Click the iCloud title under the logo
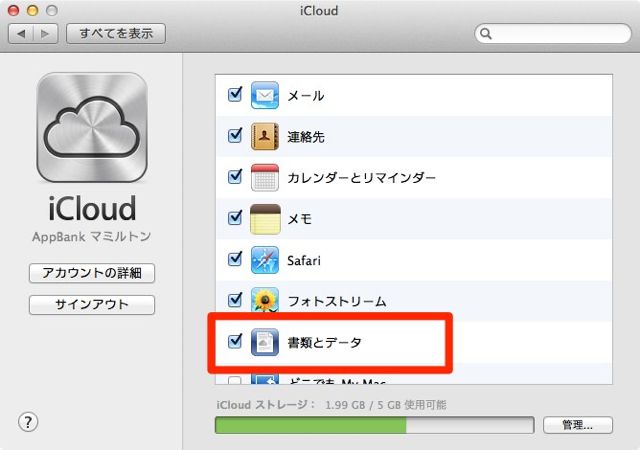 (92, 209)
